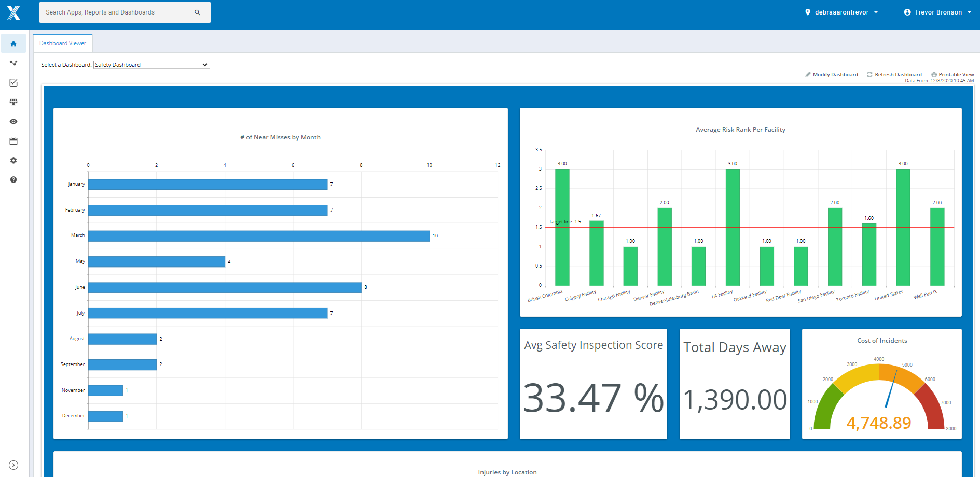The height and width of the screenshot is (477, 980).
Task: Open the Select a Dashboard dropdown
Action: coord(151,65)
